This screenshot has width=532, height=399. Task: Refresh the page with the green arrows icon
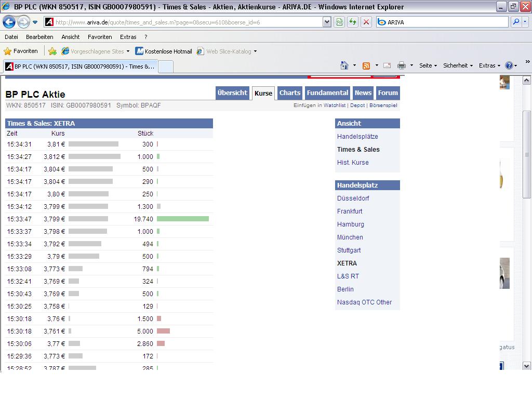[x=353, y=22]
